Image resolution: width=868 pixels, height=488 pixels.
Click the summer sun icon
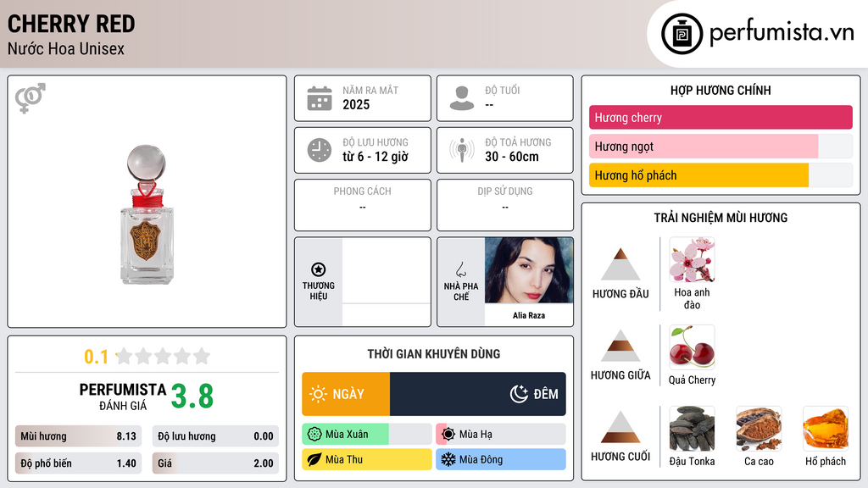tap(448, 435)
